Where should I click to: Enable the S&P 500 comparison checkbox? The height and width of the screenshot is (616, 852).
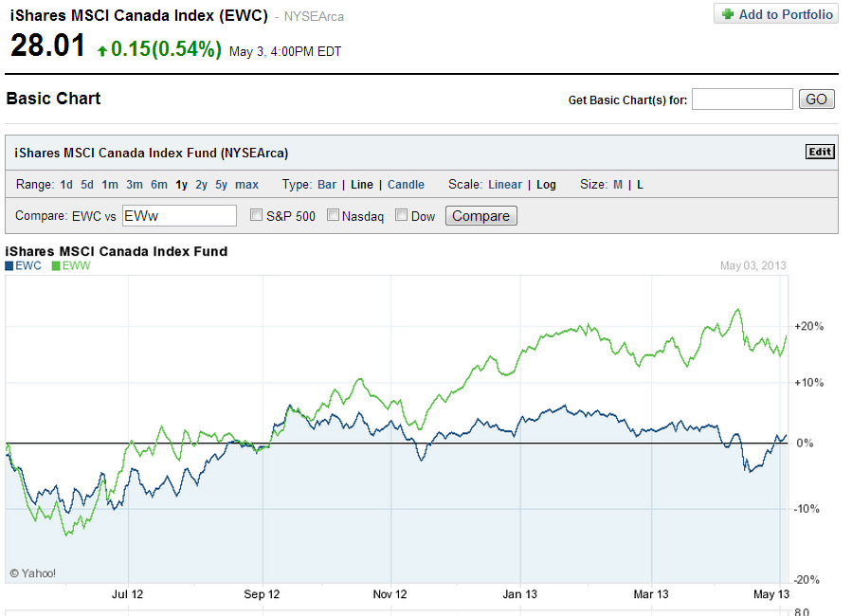pyautogui.click(x=256, y=215)
